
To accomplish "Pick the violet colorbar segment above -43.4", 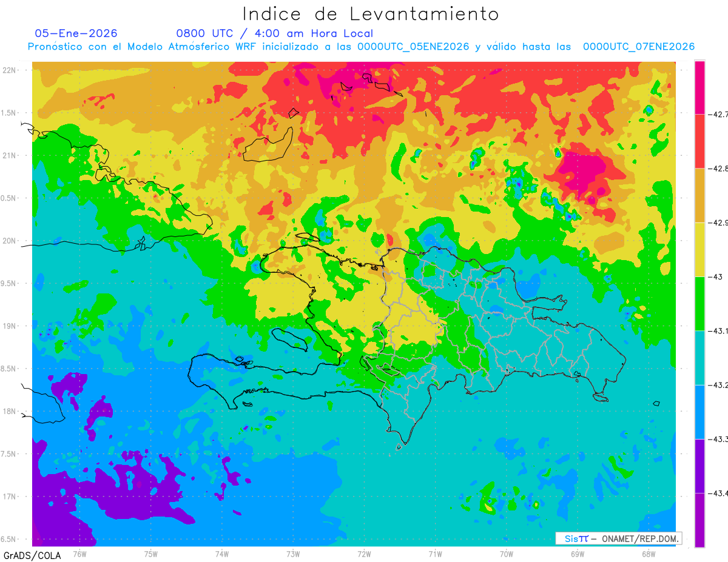I will (699, 466).
